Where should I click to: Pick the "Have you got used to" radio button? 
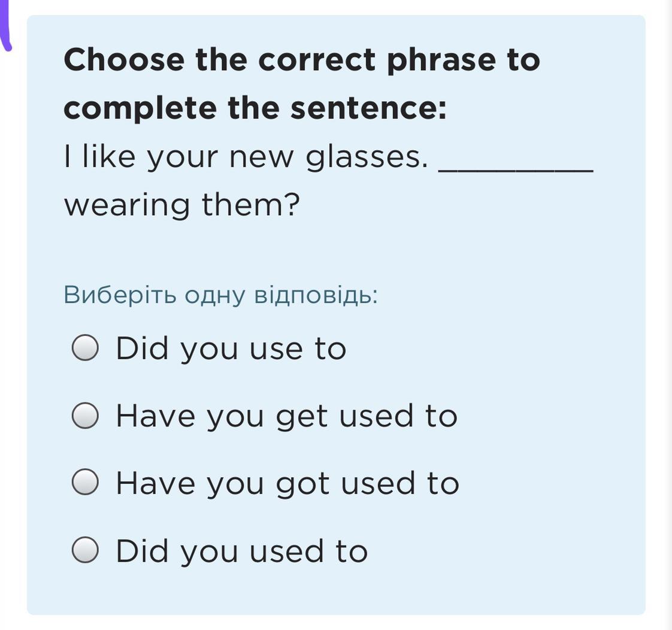point(85,483)
